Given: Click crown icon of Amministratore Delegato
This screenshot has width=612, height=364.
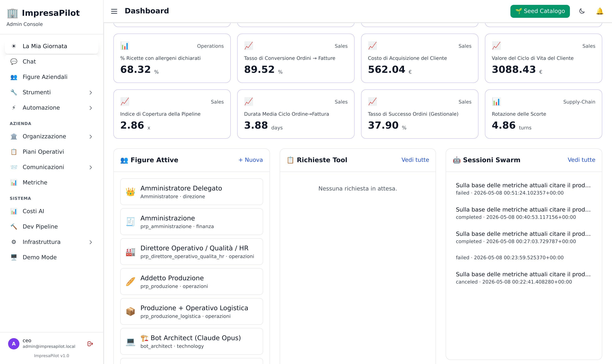Looking at the screenshot, I should [x=130, y=192].
